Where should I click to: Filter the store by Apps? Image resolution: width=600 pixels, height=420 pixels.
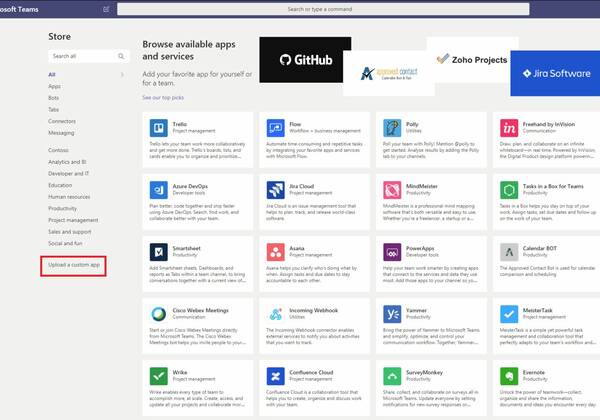pos(54,86)
